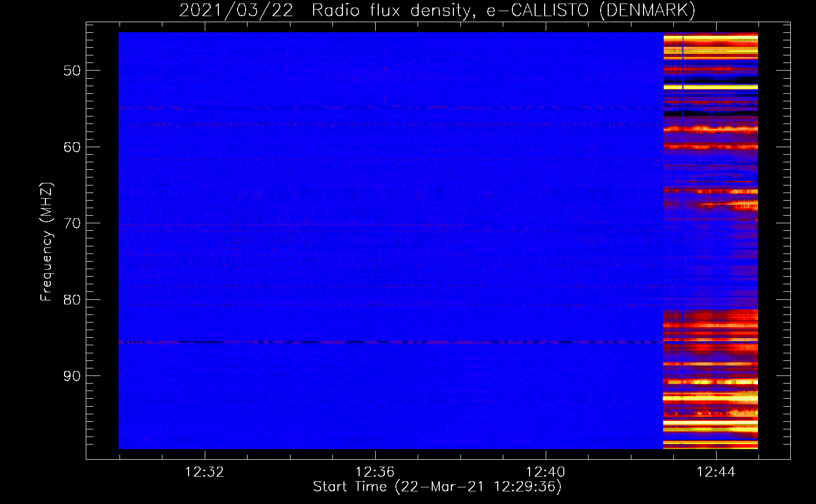Screen dimensions: 816x504
Task: Click the 90 frequency tick label
Action: [72, 376]
